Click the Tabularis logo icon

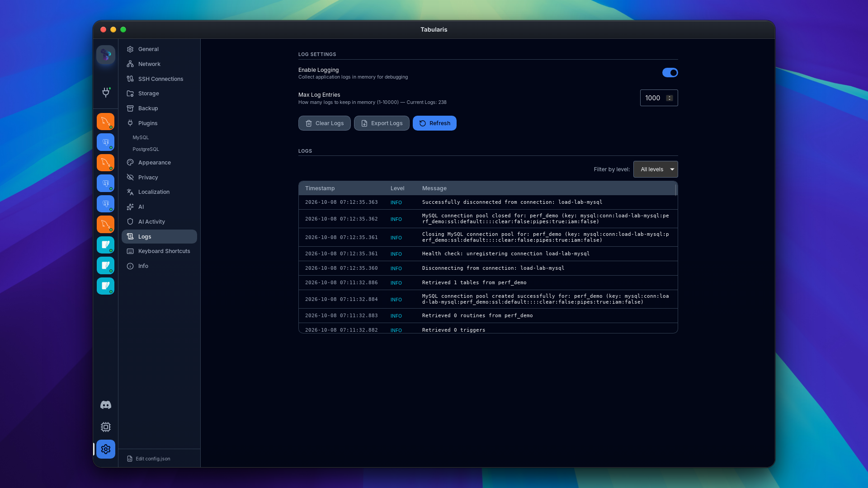(105, 55)
